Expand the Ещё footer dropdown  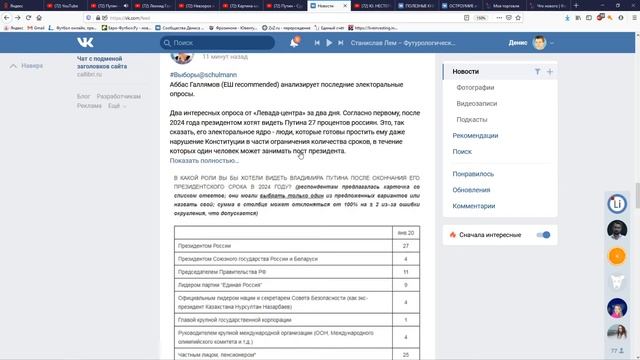click(x=117, y=106)
